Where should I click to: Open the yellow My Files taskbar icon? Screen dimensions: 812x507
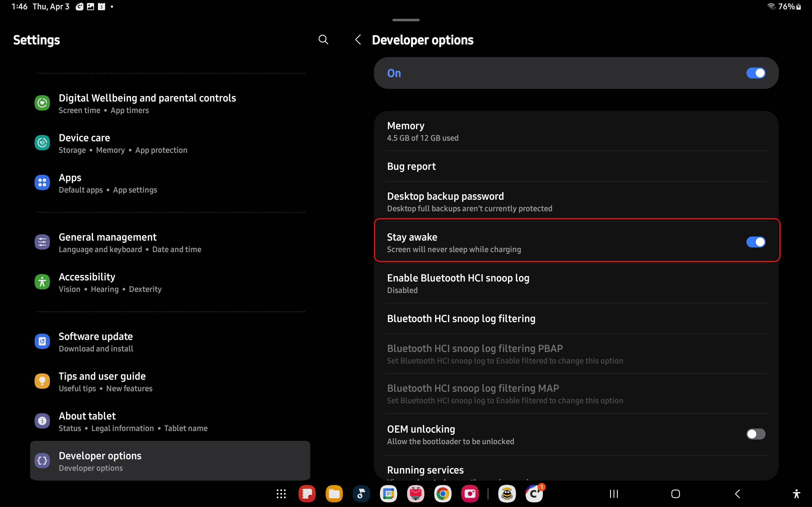334,494
